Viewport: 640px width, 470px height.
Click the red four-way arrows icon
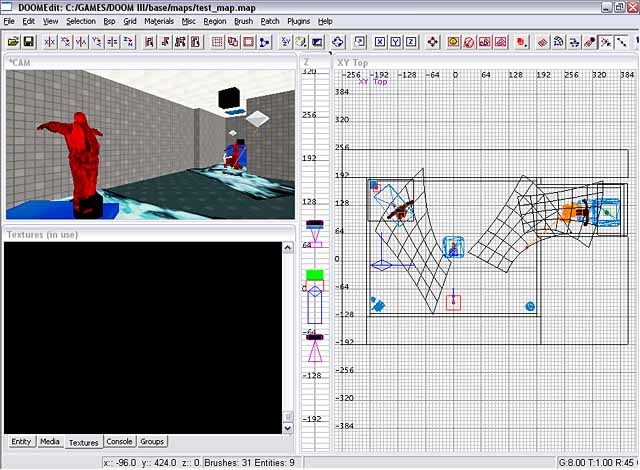(x=433, y=42)
